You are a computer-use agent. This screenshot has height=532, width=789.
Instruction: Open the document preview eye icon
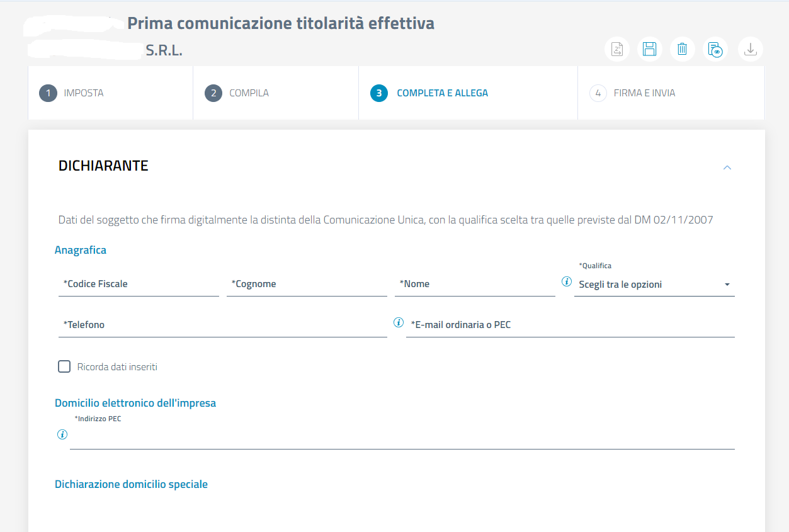(715, 49)
